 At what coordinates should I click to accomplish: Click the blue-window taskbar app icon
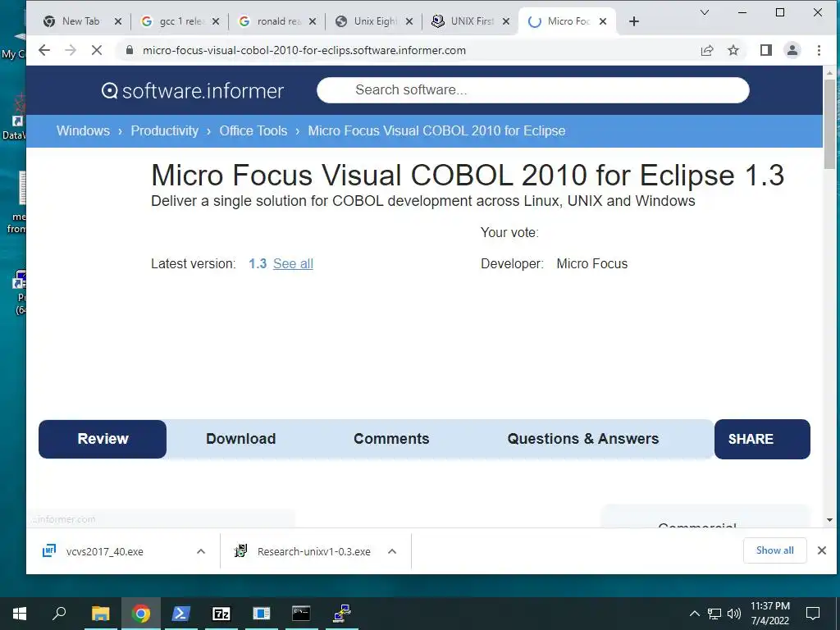(261, 614)
